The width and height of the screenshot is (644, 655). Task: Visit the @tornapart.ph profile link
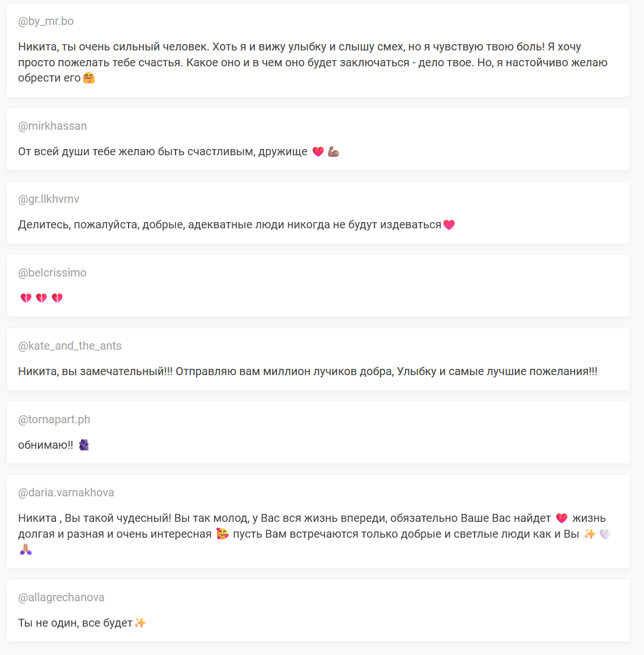coord(54,419)
